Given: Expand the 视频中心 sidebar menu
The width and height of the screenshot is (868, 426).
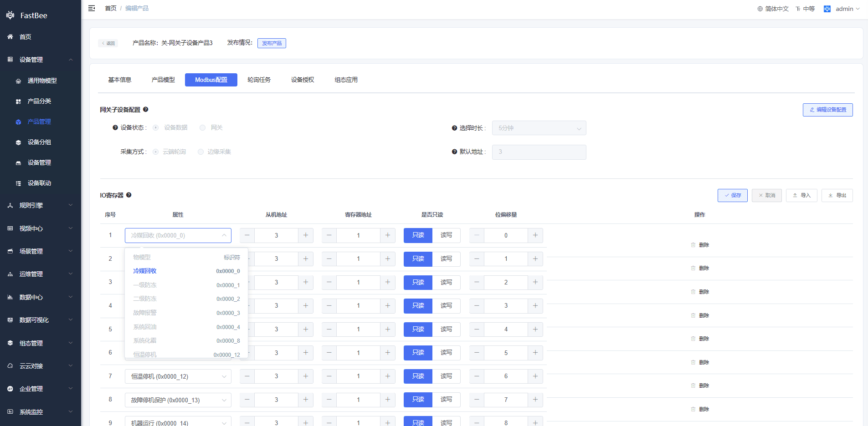Looking at the screenshot, I should pyautogui.click(x=41, y=228).
